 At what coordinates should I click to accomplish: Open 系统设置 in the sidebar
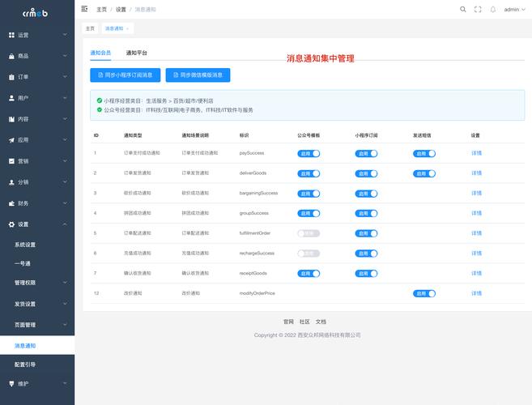point(25,245)
